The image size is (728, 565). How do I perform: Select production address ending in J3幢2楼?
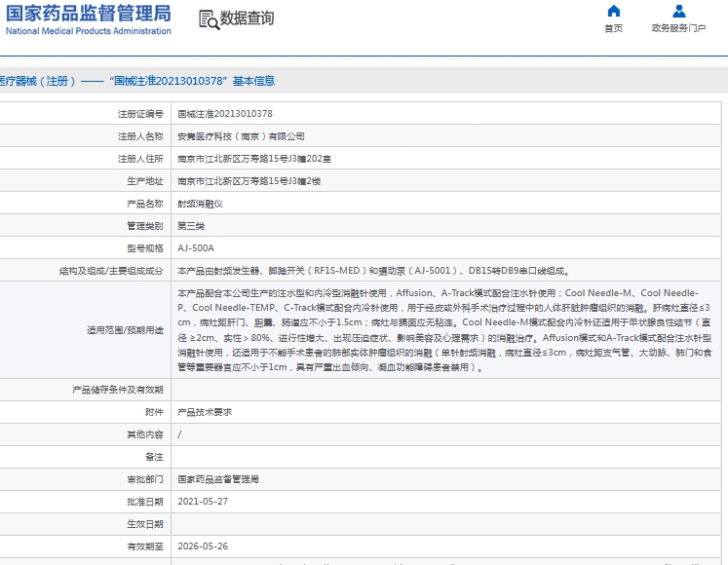(x=249, y=181)
